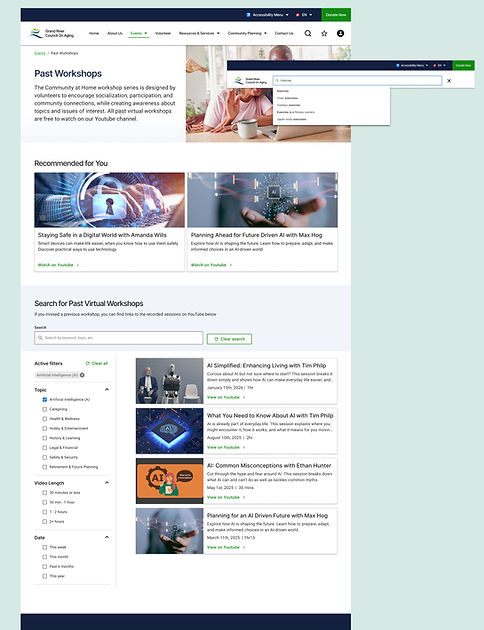Check the Caregiving topic checkbox
Image resolution: width=484 pixels, height=630 pixels.
(x=45, y=409)
